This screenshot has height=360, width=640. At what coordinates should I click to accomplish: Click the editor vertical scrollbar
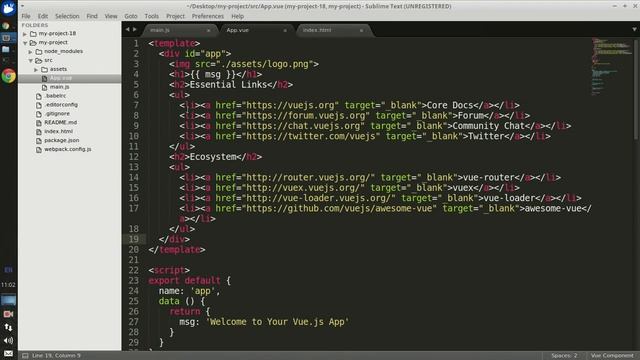tap(636, 89)
